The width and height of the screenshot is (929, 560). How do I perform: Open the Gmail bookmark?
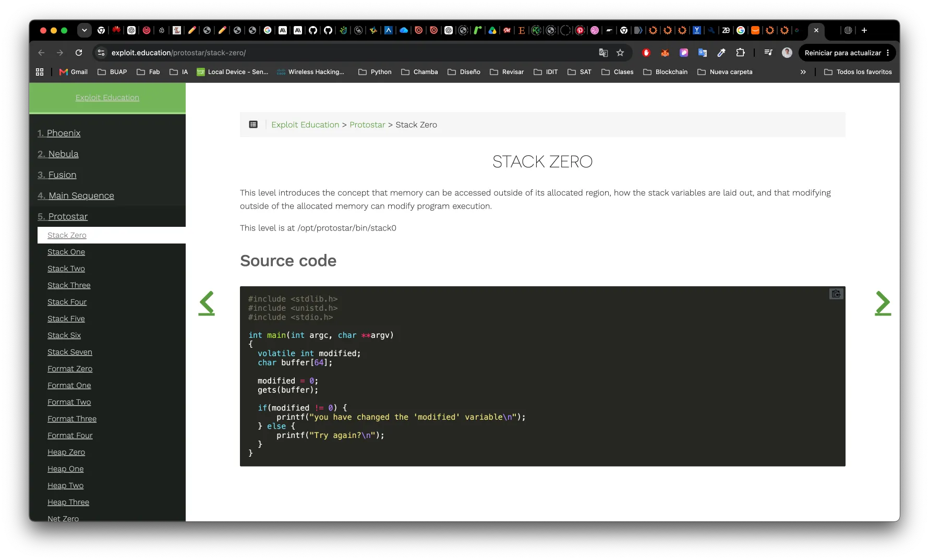(74, 72)
